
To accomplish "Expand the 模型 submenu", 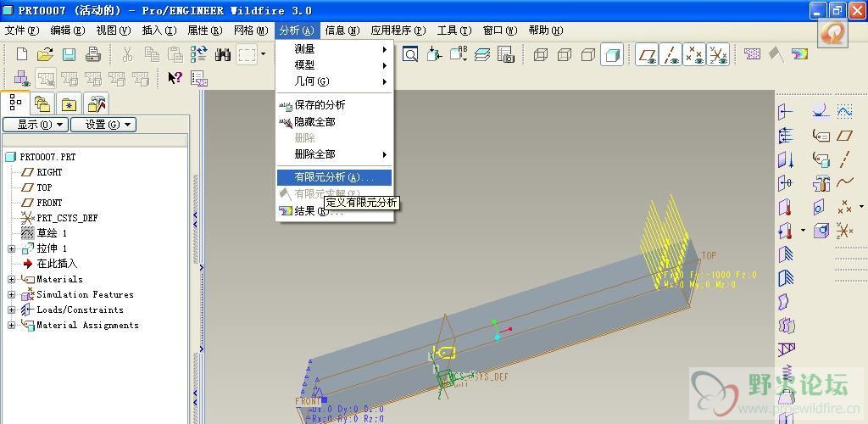I will (x=334, y=65).
